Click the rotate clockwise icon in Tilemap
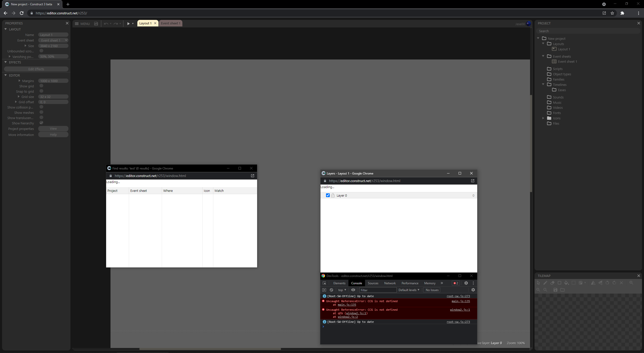 pos(614,283)
